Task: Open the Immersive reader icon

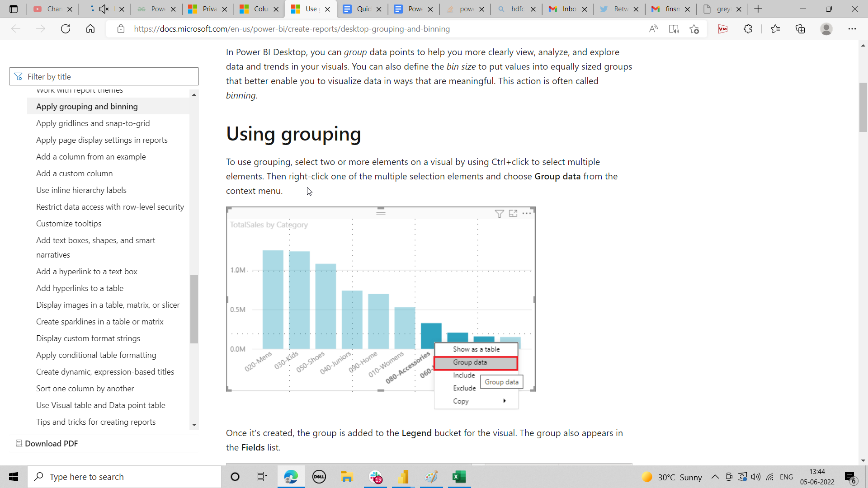Action: [674, 29]
